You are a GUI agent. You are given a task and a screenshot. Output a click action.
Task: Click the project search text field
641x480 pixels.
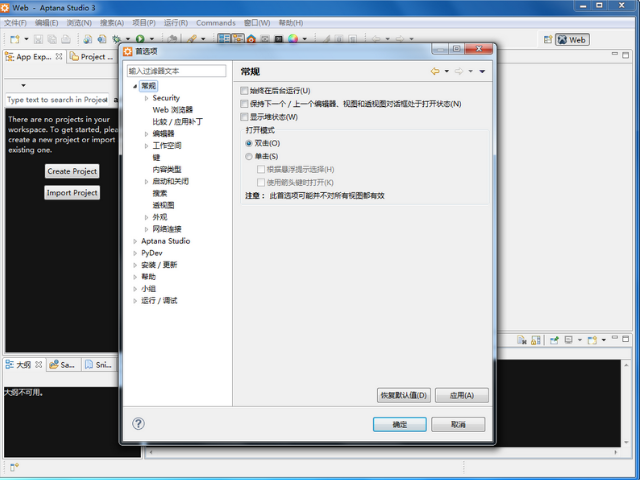pyautogui.click(x=57, y=99)
